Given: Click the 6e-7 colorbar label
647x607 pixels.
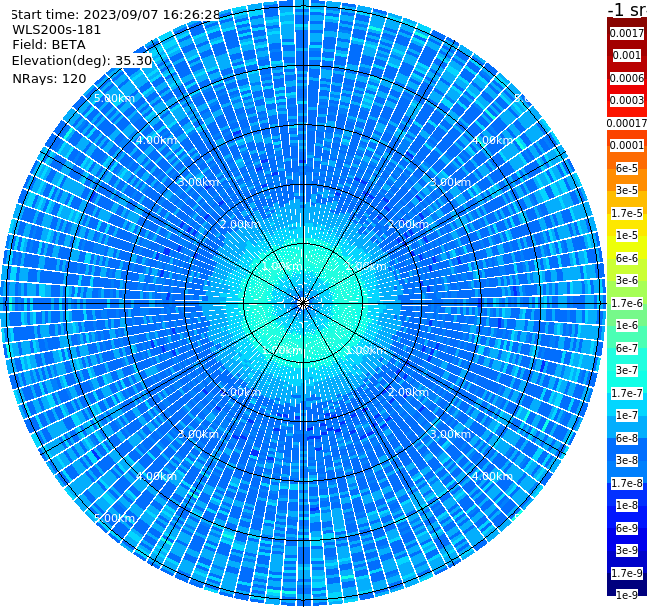Looking at the screenshot, I should tap(627, 348).
